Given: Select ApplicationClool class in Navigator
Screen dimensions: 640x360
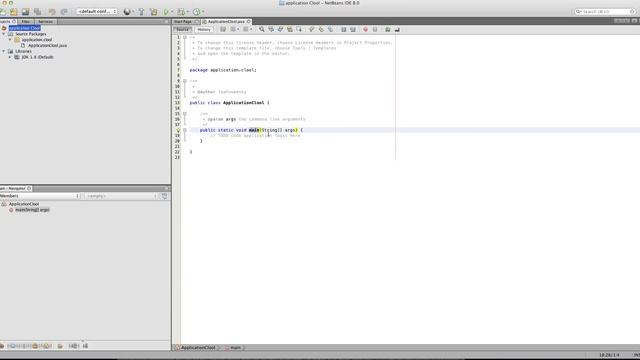Looking at the screenshot, I should (24, 204).
